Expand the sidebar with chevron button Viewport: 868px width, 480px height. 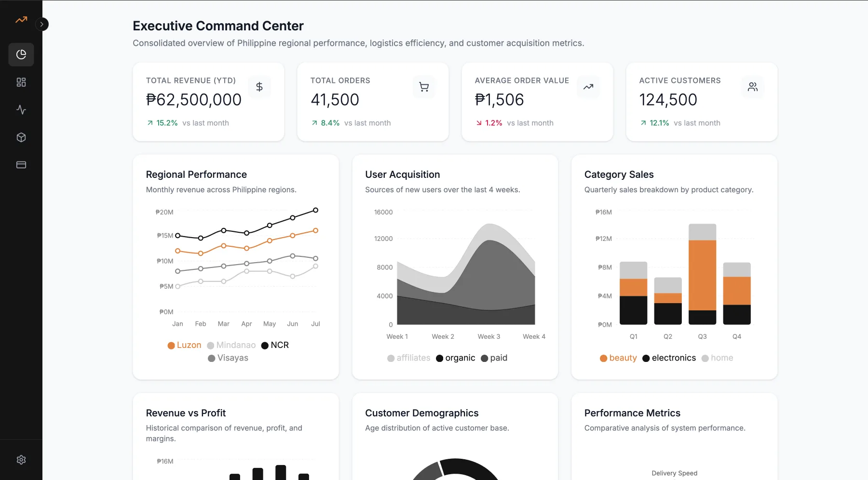click(42, 24)
